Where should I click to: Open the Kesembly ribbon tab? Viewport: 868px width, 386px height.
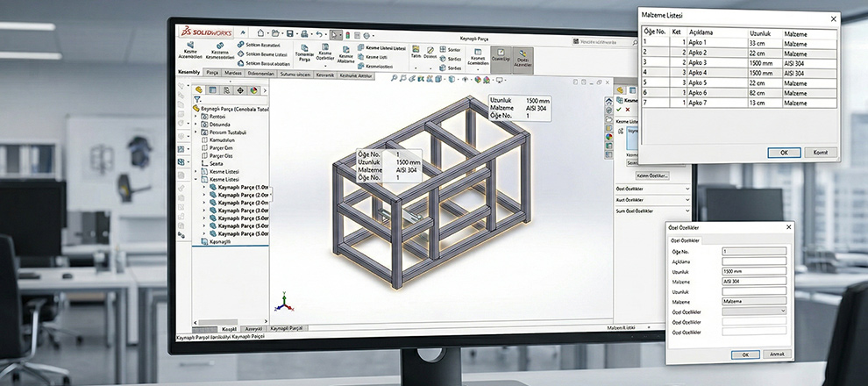click(190, 73)
